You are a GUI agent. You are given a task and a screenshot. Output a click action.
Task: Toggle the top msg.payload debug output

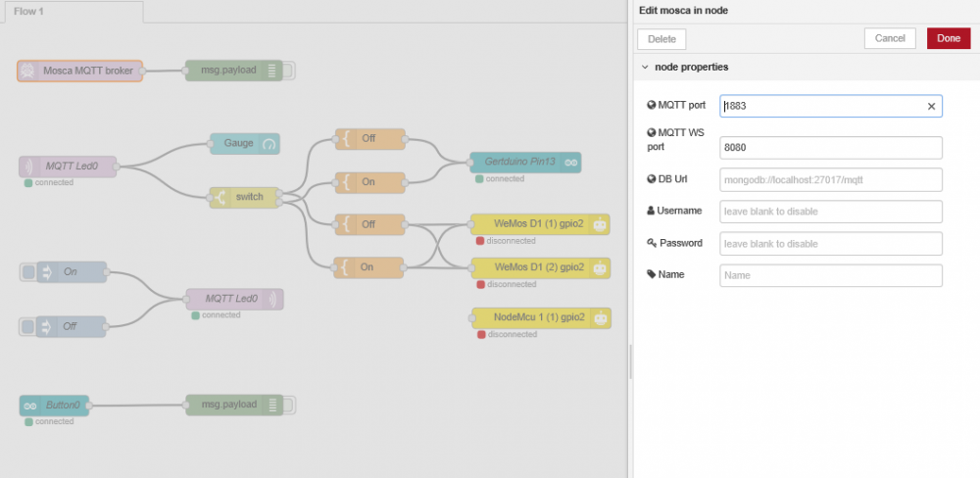click(x=289, y=71)
